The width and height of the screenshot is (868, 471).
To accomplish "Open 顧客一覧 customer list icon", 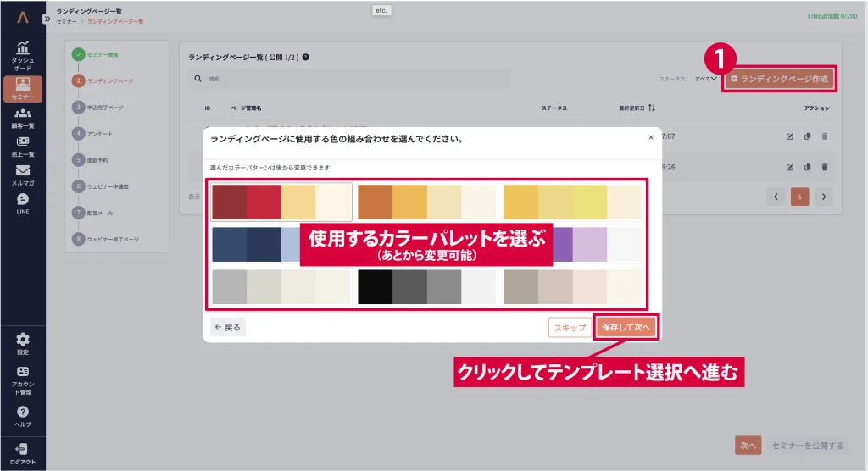I will (x=23, y=118).
